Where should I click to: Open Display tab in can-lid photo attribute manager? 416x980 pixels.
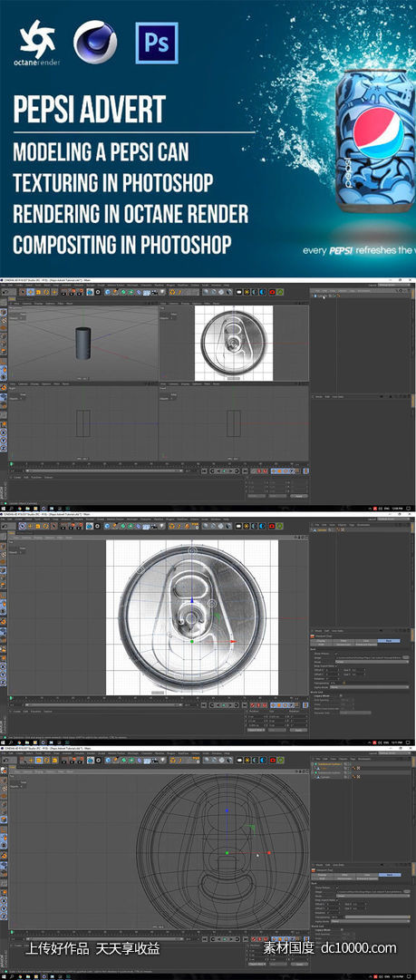pyautogui.click(x=321, y=641)
